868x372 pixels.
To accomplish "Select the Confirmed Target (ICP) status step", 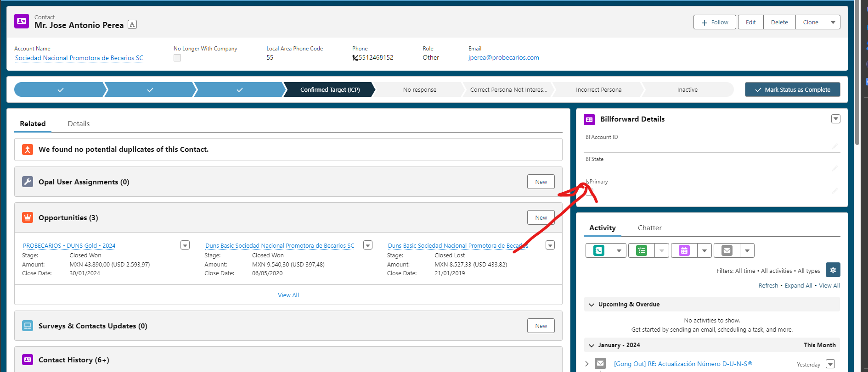I will tap(330, 90).
